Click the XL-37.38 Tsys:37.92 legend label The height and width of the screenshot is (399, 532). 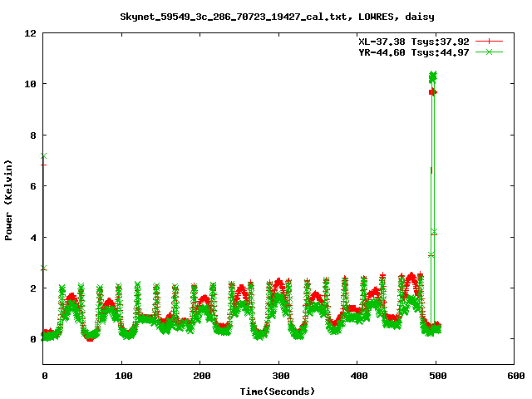point(414,42)
